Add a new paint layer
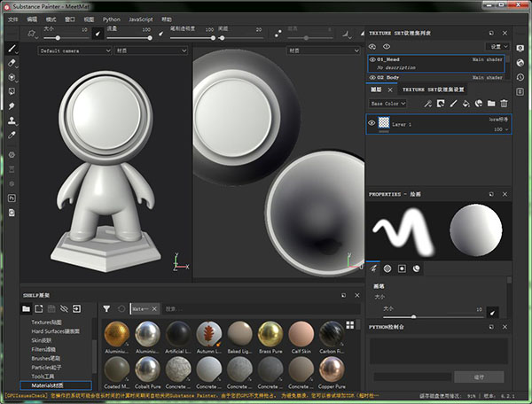This screenshot has height=404, width=532. click(x=453, y=104)
